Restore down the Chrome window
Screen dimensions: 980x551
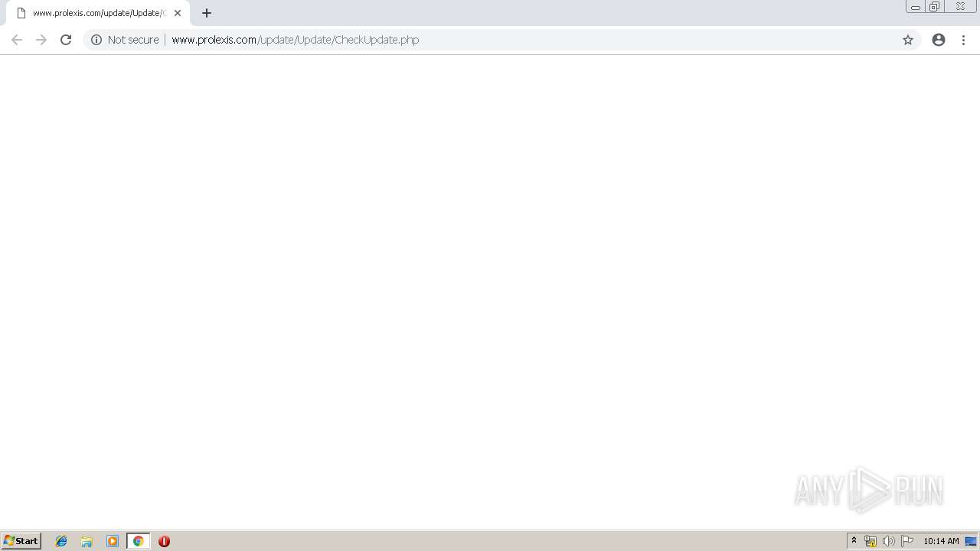pyautogui.click(x=934, y=7)
